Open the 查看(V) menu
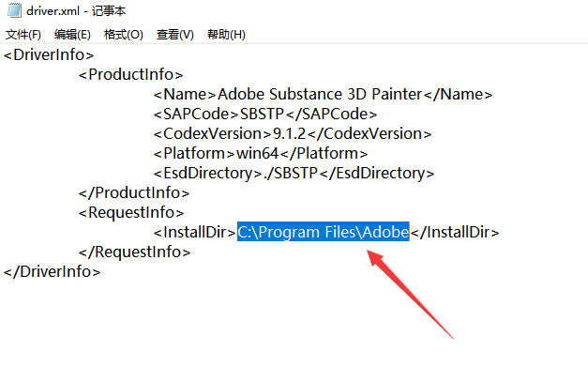Viewport: 588px width, 367px height. point(175,35)
